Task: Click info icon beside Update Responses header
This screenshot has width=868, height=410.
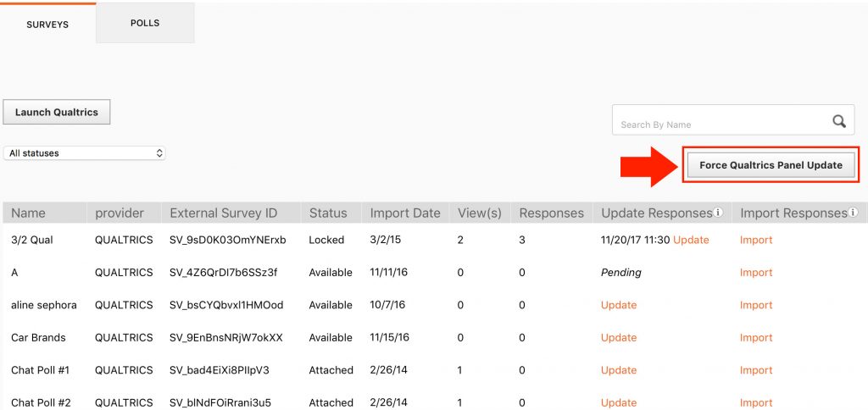Action: [718, 213]
